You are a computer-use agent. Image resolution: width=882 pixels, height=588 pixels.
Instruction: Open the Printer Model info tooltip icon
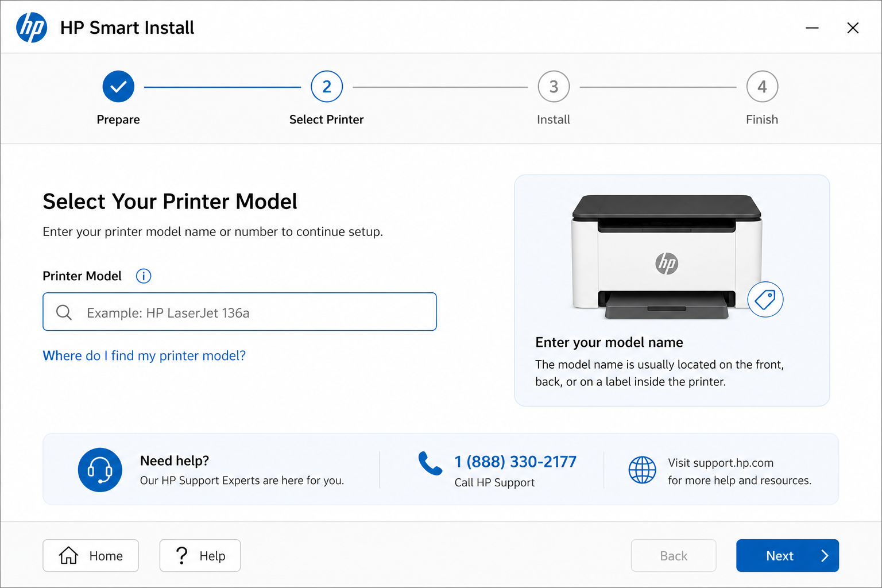click(x=144, y=276)
